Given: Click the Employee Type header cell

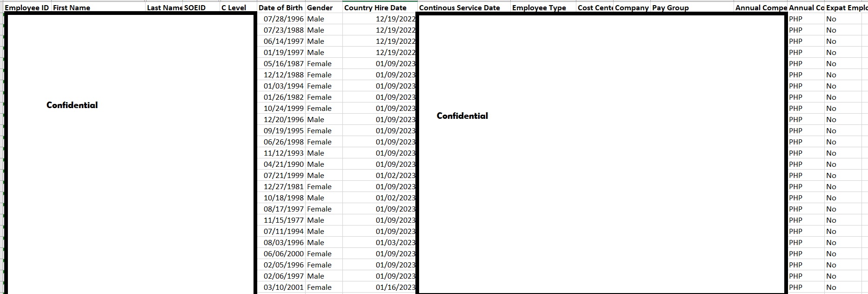Looking at the screenshot, I should pyautogui.click(x=539, y=7).
